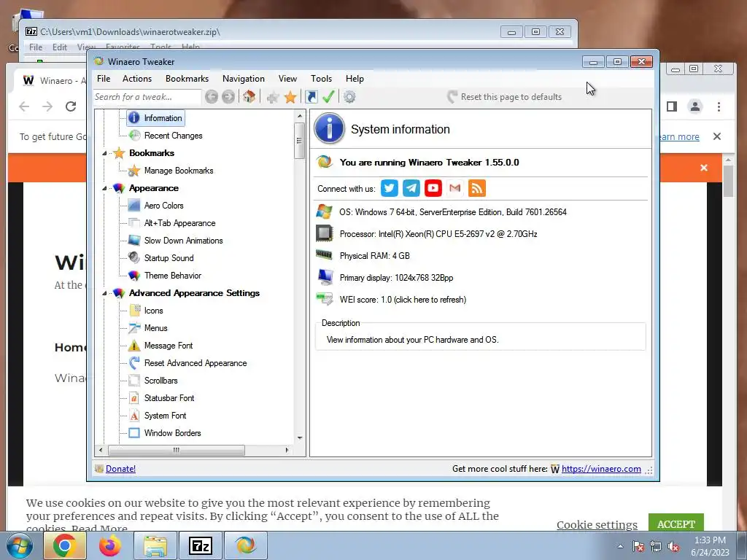747x560 pixels.
Task: Open the Bookmarks menu
Action: pos(187,79)
